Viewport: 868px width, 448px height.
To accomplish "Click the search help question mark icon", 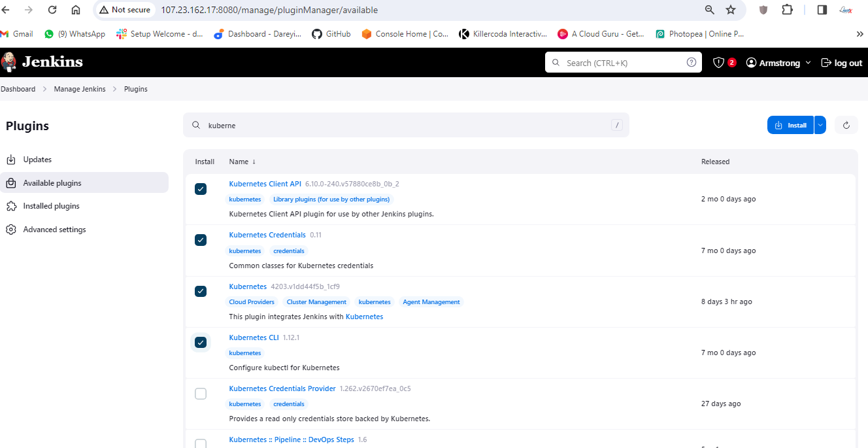I will pos(691,63).
